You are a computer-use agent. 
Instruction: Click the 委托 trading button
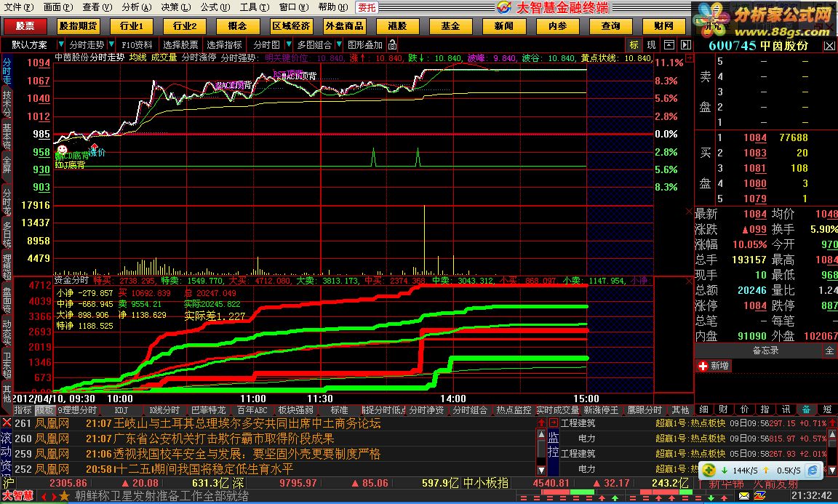point(367,7)
